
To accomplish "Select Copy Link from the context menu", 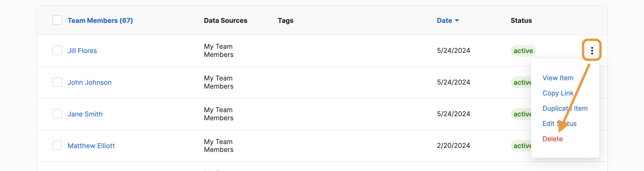I will (x=558, y=93).
